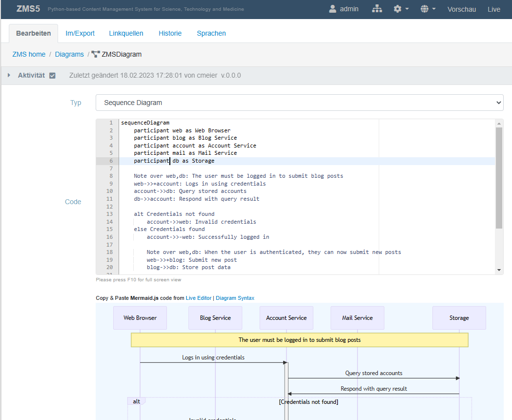Click the ZMS5 logo
Viewport: 512px width, 420px height.
[x=28, y=9]
